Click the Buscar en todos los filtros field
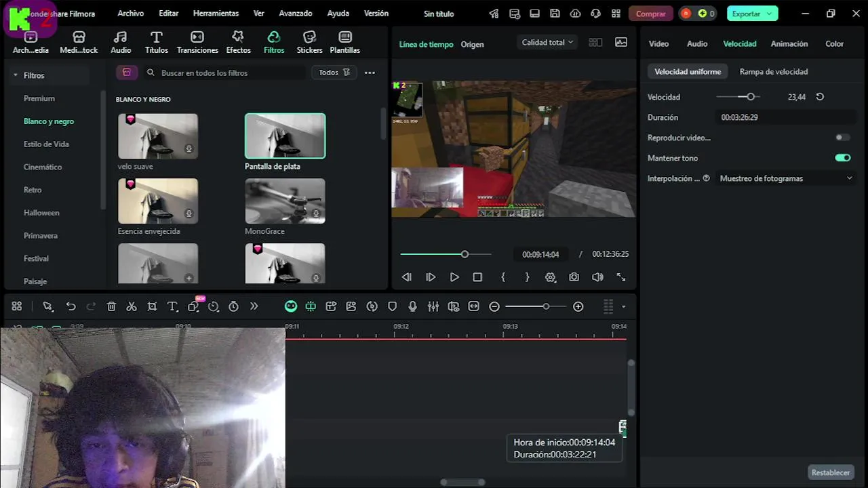 (x=224, y=73)
